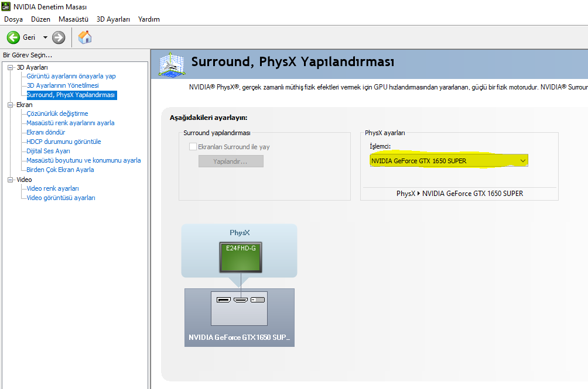Click the NVIDIA Denetim Masası title bar icon

[6, 6]
